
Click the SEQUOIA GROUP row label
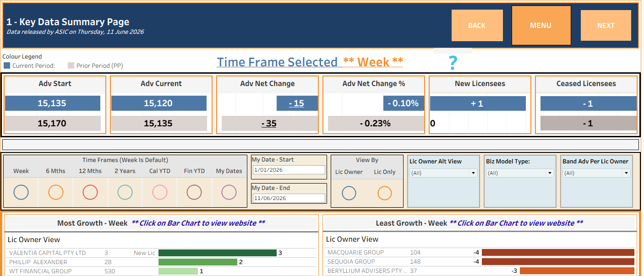[x=352, y=262]
